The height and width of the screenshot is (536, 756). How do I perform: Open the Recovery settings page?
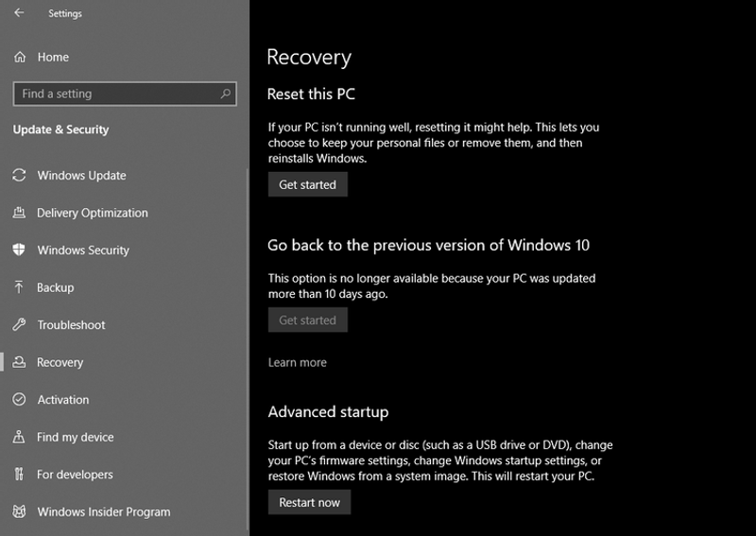(x=60, y=362)
